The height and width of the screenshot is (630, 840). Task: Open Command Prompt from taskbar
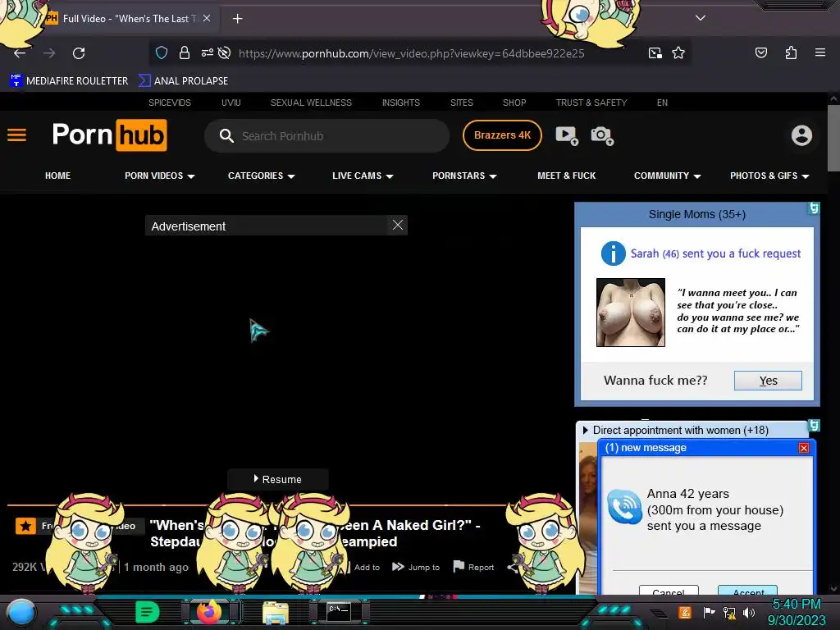click(339, 612)
